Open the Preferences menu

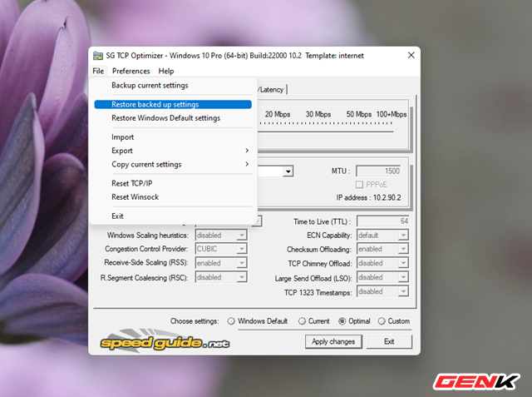(x=131, y=71)
